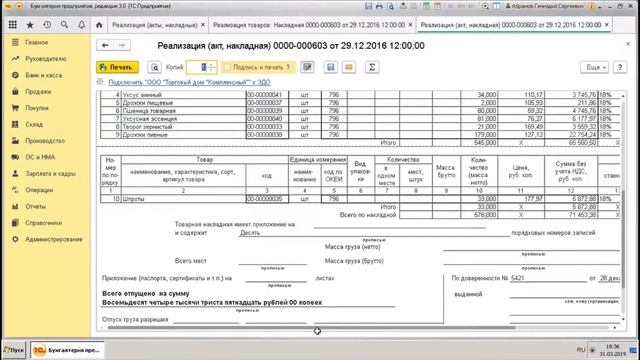Screen dimensions: 640x360
Task: Go to the home page icon
Action: coord(99,25)
